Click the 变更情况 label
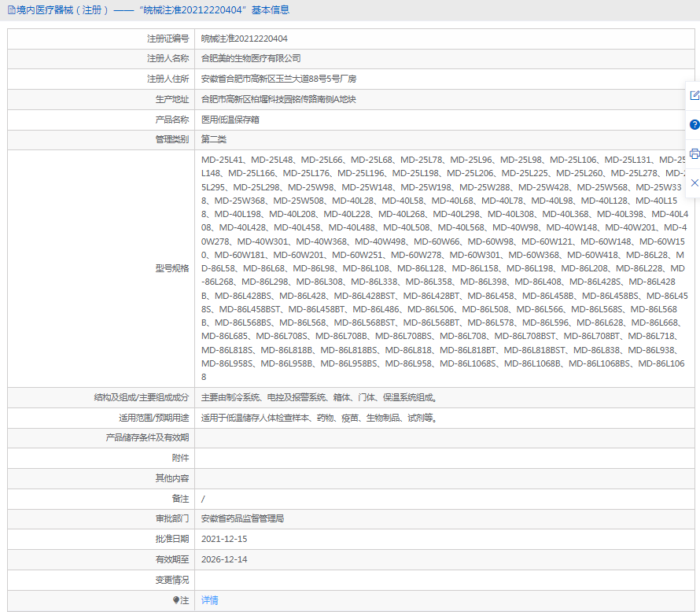The image size is (700, 612). click(x=172, y=580)
